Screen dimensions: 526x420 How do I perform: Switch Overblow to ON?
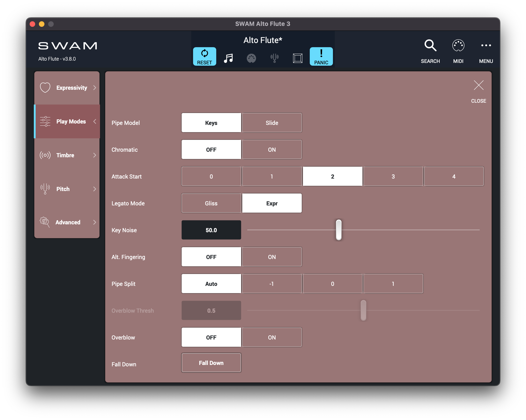[x=272, y=337]
